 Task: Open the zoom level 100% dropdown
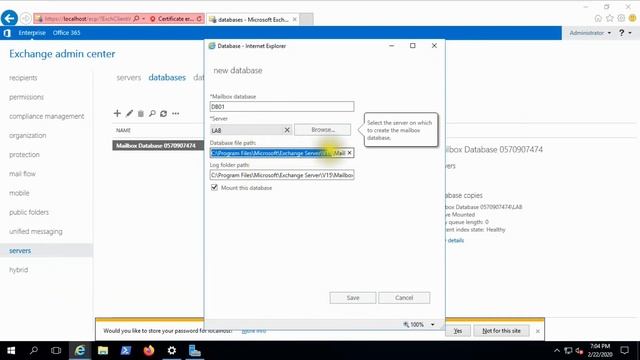point(432,324)
